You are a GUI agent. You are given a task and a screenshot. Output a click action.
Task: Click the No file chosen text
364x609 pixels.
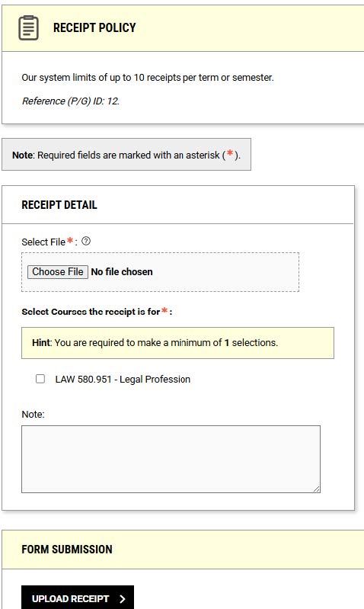122,272
